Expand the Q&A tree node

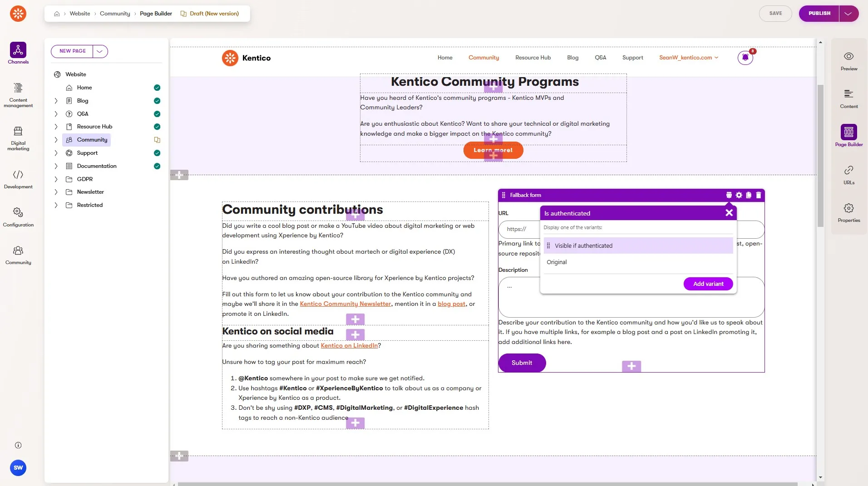coord(56,114)
